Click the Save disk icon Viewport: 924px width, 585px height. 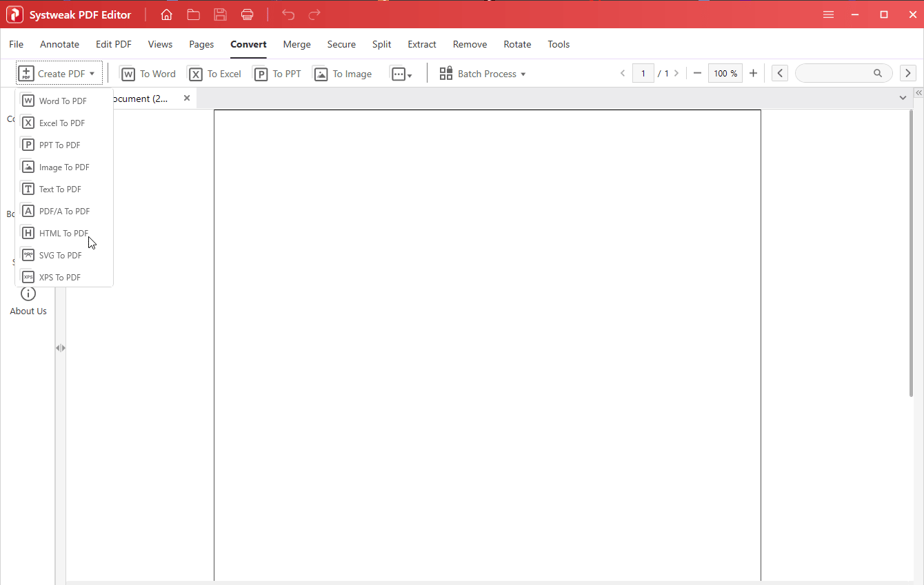point(220,14)
